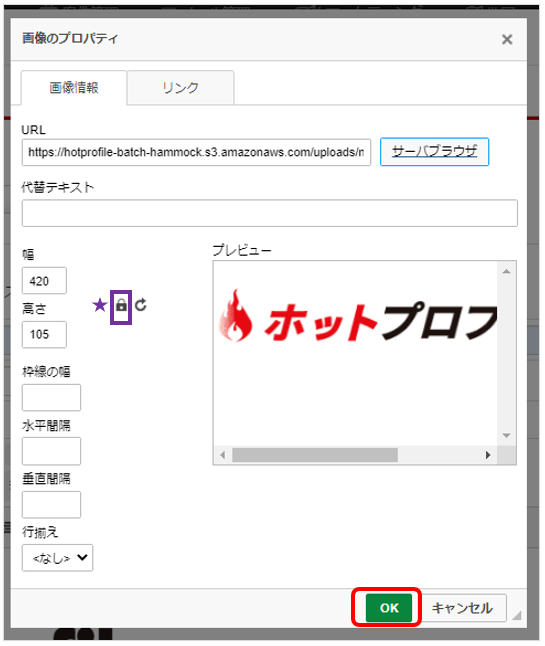Click the 代替テキスト input field
545x646 pixels.
[x=270, y=213]
